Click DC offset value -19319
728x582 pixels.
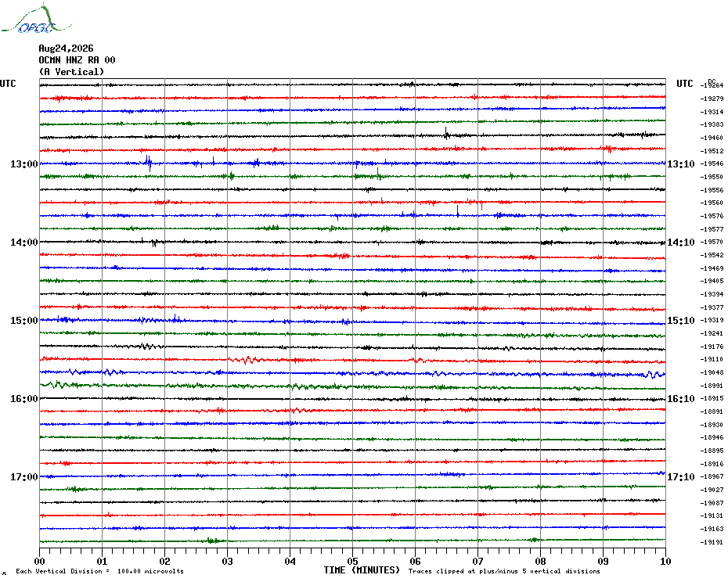coord(712,320)
